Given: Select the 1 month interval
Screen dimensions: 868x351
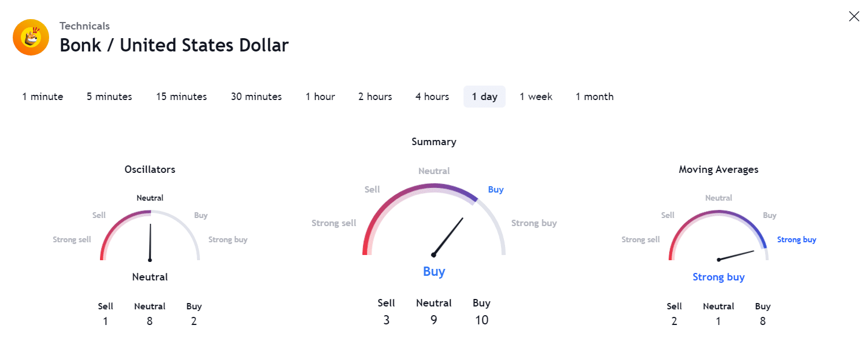Looking at the screenshot, I should point(594,97).
